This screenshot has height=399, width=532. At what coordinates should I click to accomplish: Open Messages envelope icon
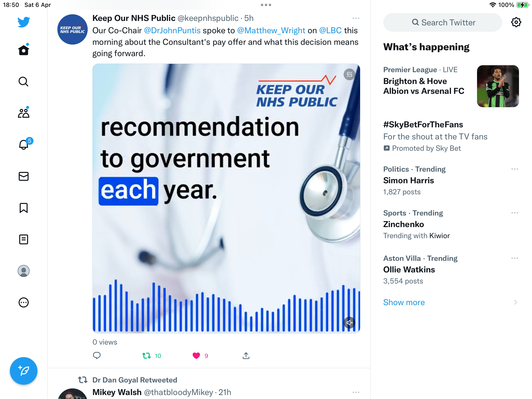tap(24, 176)
